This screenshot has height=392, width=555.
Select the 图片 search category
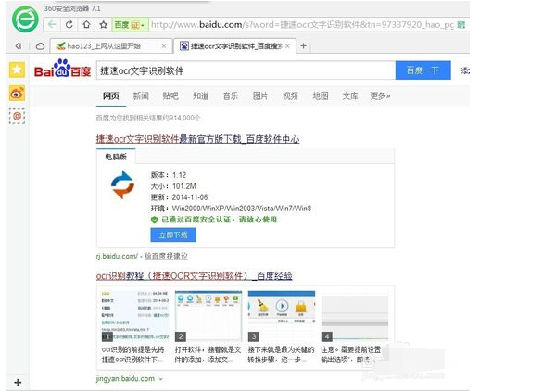(260, 96)
